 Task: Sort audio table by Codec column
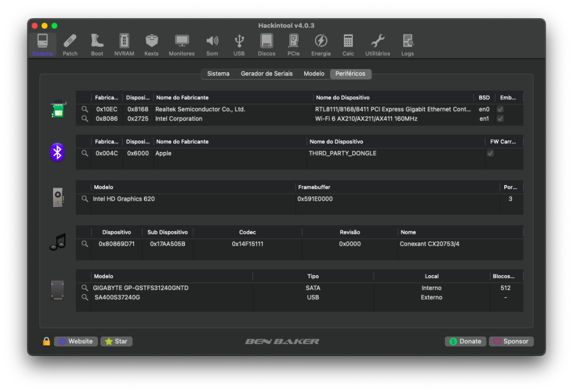248,232
